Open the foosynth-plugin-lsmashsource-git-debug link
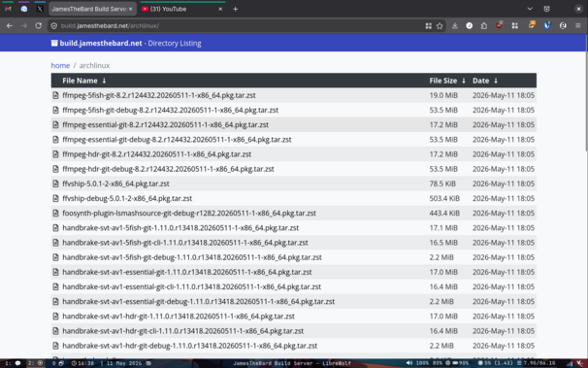588x368 pixels. tap(189, 213)
